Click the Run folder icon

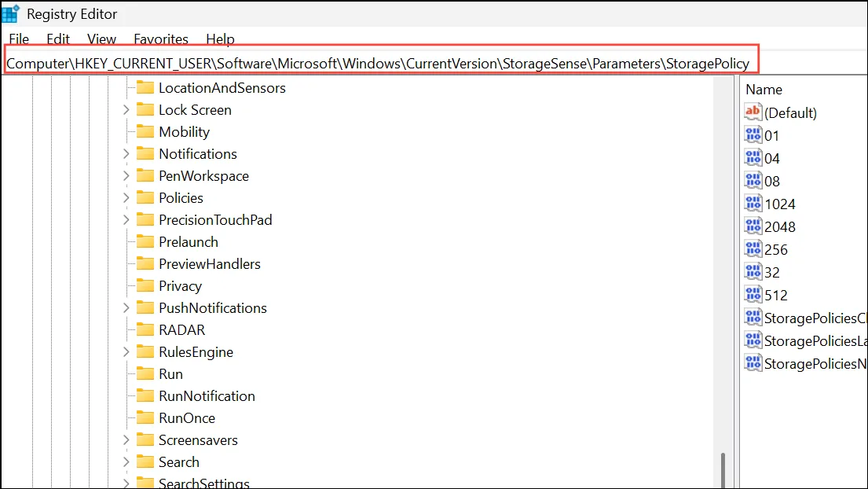pos(145,373)
